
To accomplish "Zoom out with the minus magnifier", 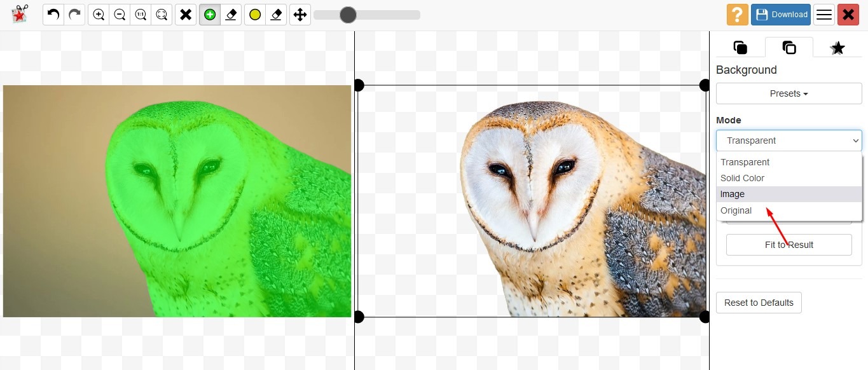I will (120, 15).
